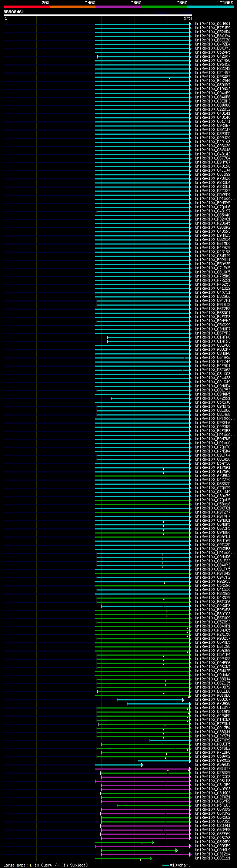Image resolution: width=237 pixels, height=868 pixels.
Task: Click hit label UniRef100_Q3EBH3
Action: click(x=213, y=101)
